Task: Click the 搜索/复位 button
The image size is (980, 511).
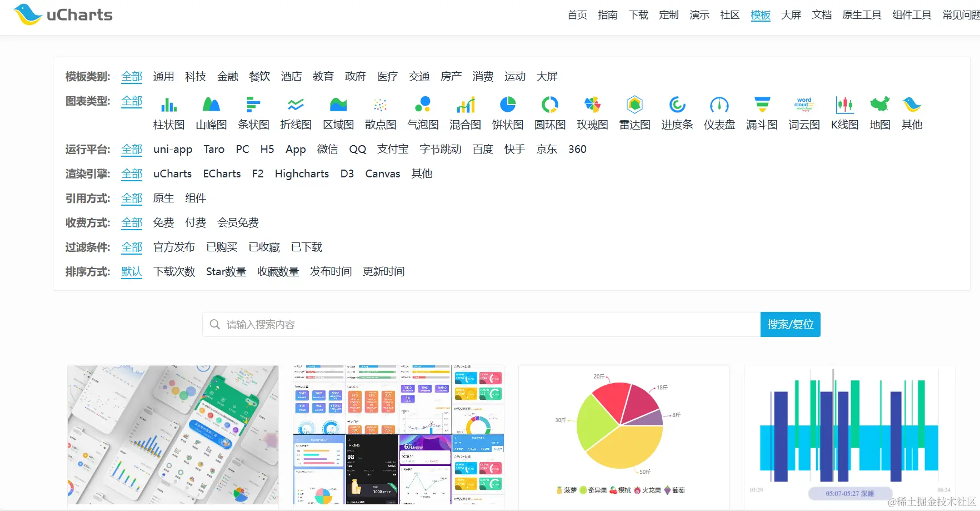Action: coord(791,324)
